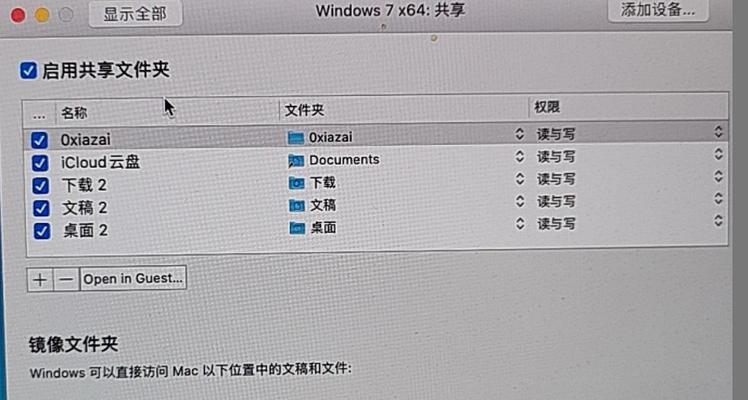Click 读与写 in the 0xiazai row
Screen dimensions: 748x400
(556, 134)
